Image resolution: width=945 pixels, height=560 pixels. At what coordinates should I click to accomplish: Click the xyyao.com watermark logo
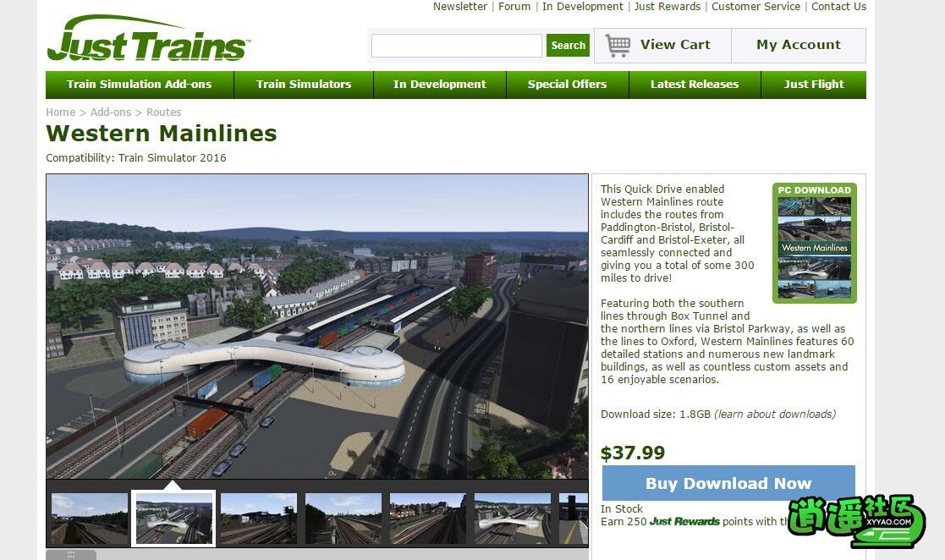[x=856, y=520]
